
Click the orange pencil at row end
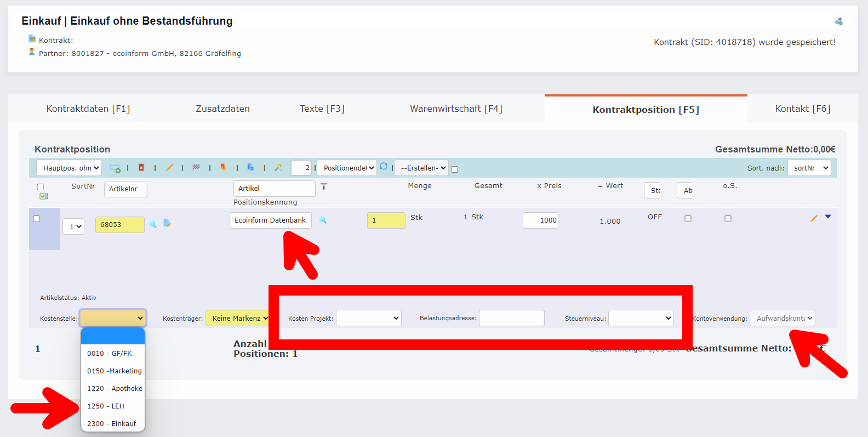pyautogui.click(x=814, y=218)
